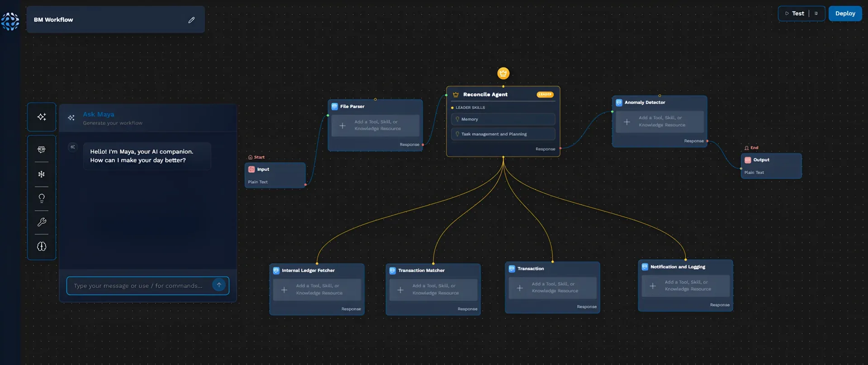
Task: Open the Ask Maya sparkle sidebar button
Action: (42, 117)
